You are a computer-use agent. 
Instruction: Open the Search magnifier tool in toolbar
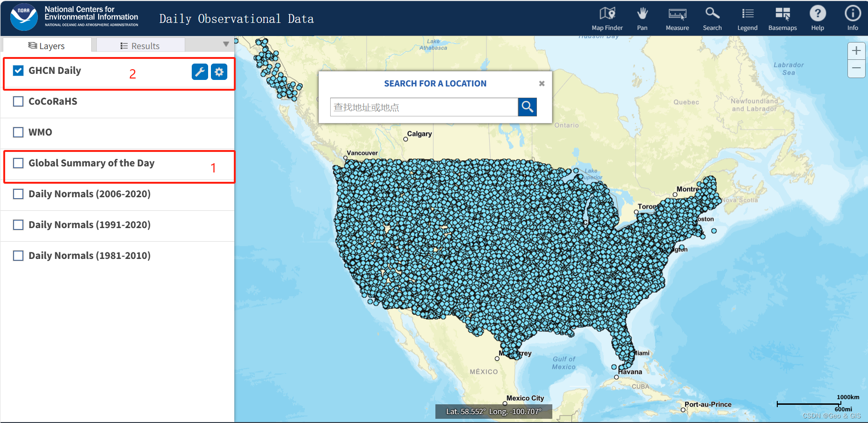pos(712,19)
